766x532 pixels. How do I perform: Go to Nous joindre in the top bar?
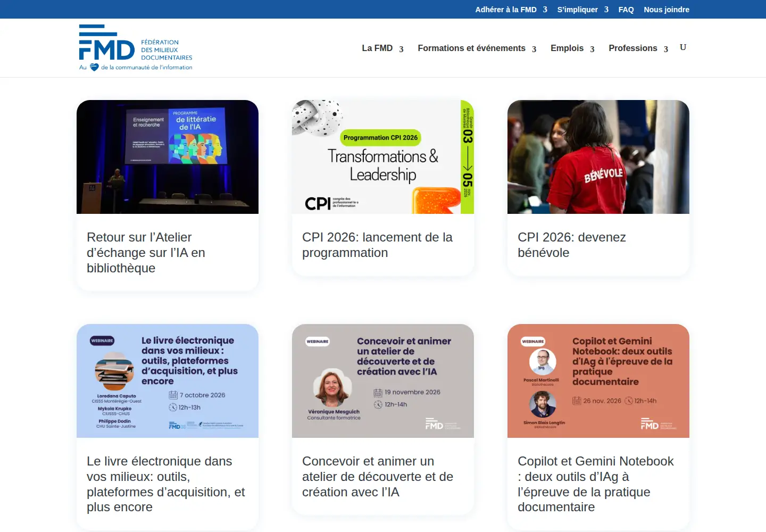667,10
